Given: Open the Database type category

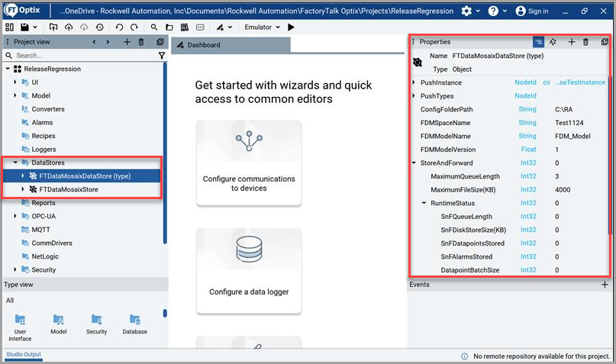Looking at the screenshot, I should [135, 324].
